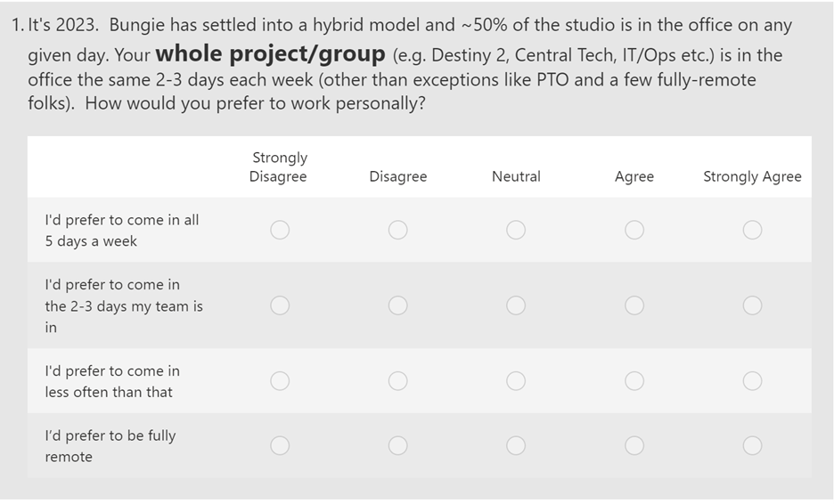Choose Neutral for coming in all 5 days
Viewport: 834px width, 504px height.
pyautogui.click(x=516, y=231)
